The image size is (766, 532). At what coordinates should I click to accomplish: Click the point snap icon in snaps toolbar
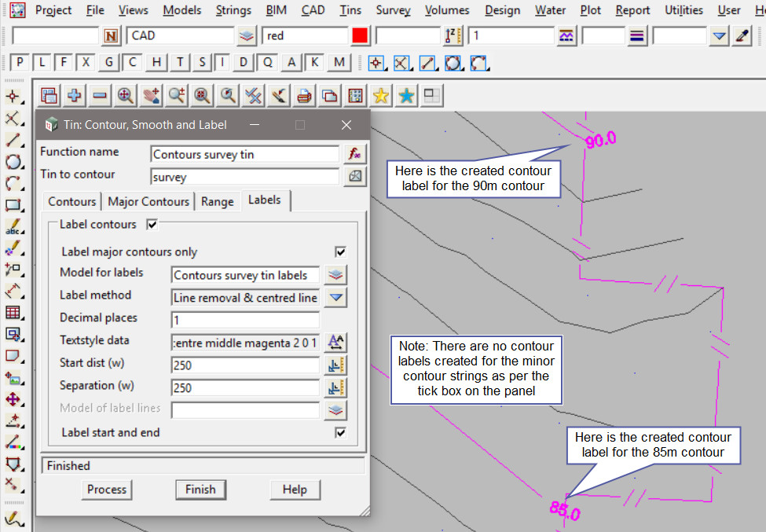point(376,63)
